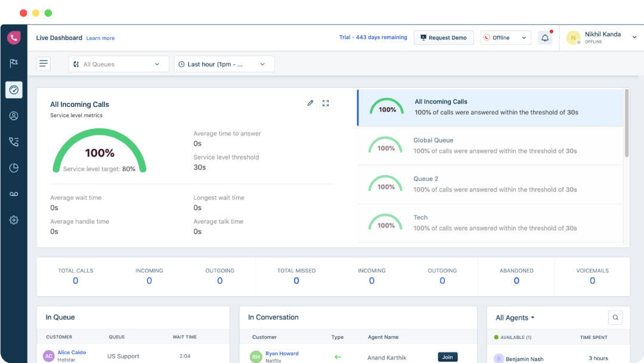Click the Join button next to Anand Karthik
The height and width of the screenshot is (363, 644).
click(448, 356)
